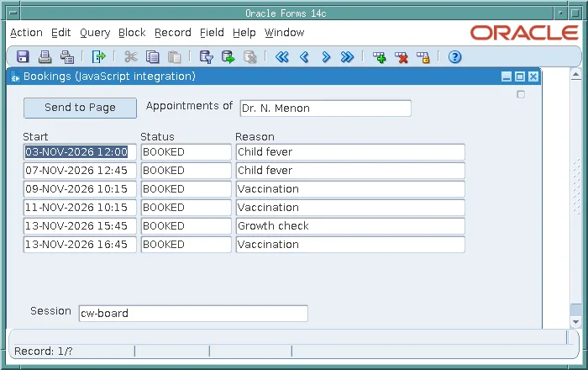Click the Print toolbar icon
The height and width of the screenshot is (370, 588).
45,57
